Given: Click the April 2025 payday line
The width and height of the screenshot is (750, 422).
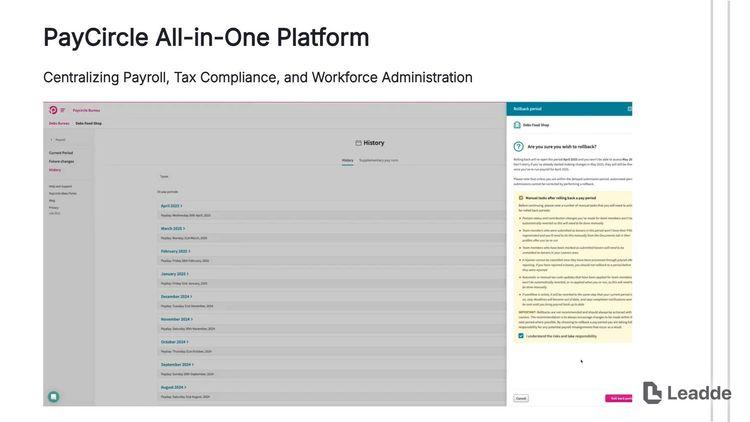Looking at the screenshot, I should click(x=186, y=215).
